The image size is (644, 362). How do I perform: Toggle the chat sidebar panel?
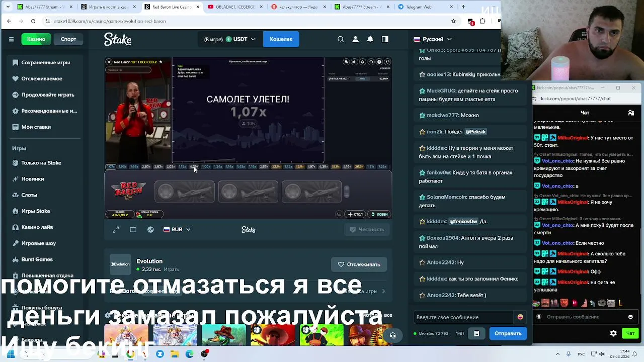click(x=385, y=39)
